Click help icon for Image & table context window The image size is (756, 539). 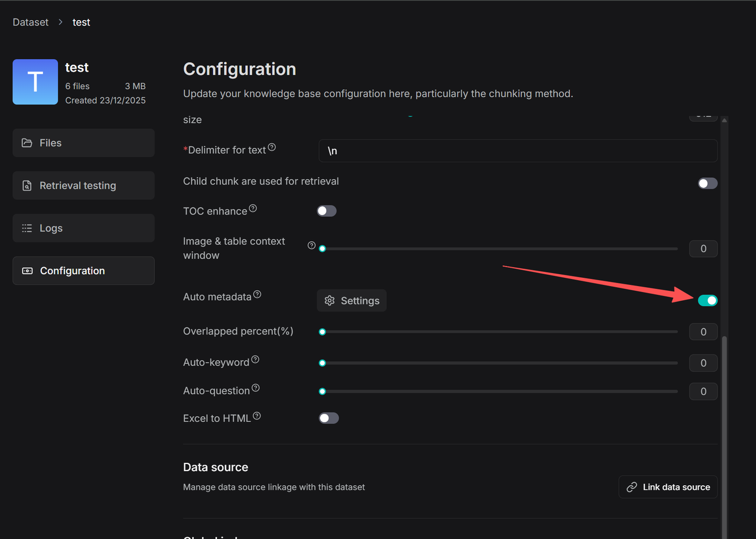pos(311,245)
